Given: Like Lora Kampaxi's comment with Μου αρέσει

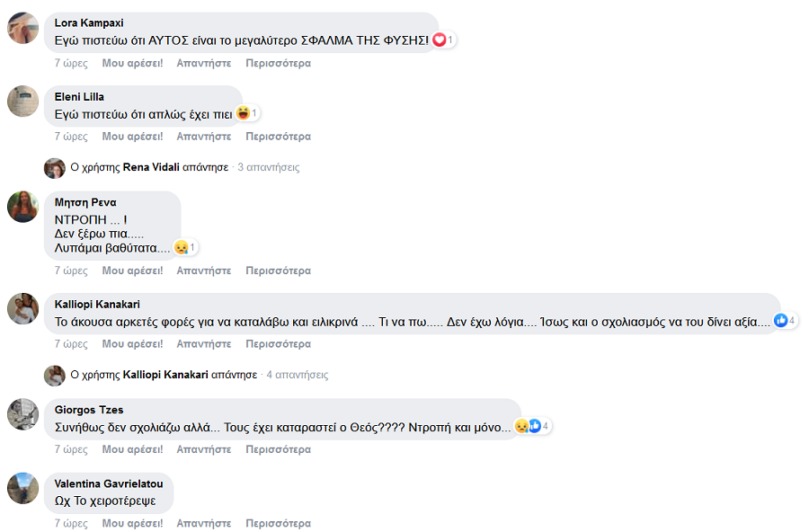Looking at the screenshot, I should coord(132,63).
